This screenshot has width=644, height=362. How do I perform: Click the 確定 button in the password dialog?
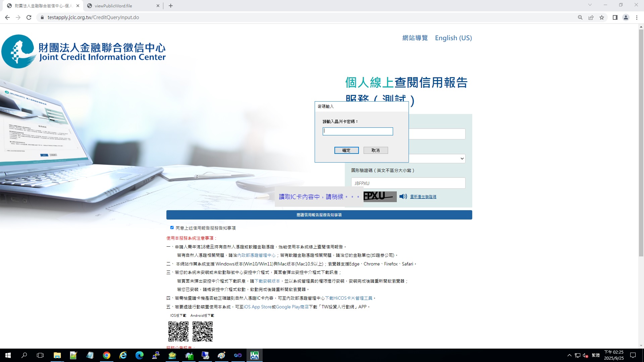(346, 150)
